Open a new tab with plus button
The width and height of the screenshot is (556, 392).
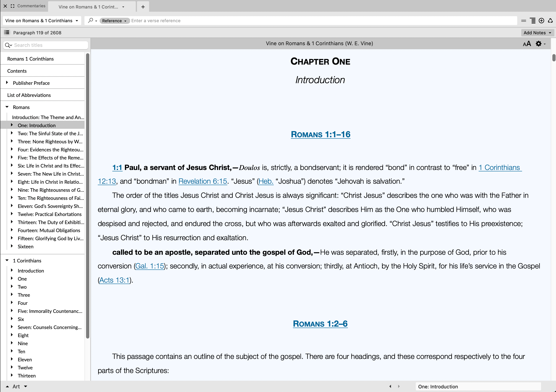[x=143, y=7]
